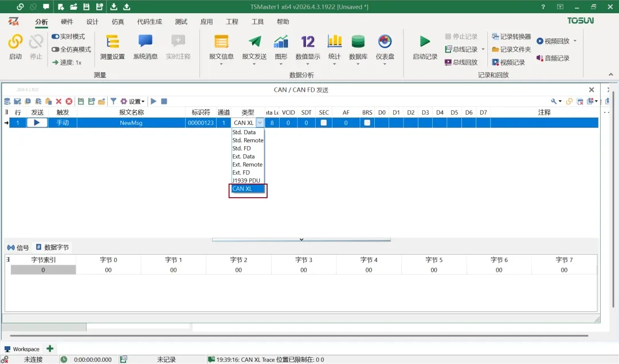Check the SEC checkbox for NewMsg
This screenshot has height=364, width=619.
point(323,122)
